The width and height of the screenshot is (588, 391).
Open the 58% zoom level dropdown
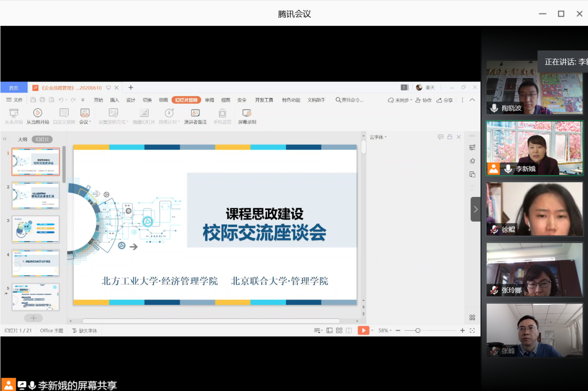point(385,331)
